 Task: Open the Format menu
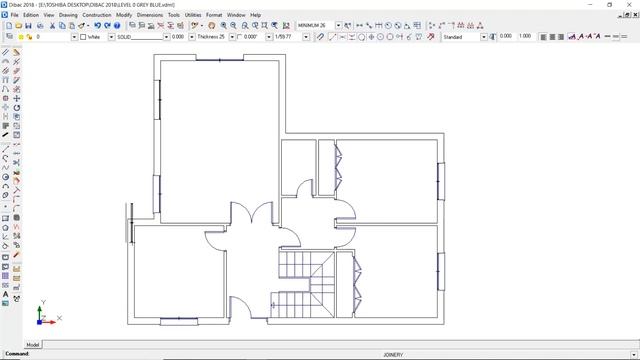[x=214, y=15]
